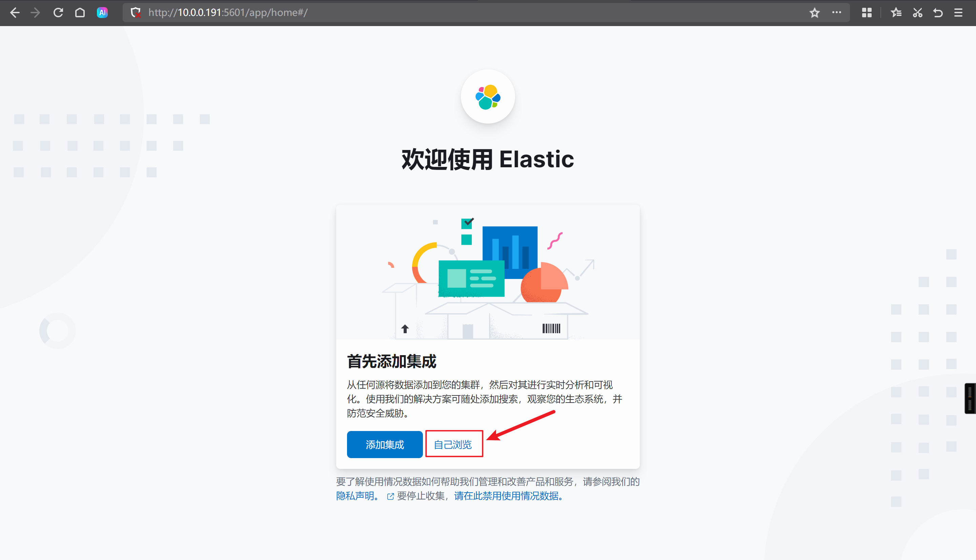The image size is (976, 560).
Task: Click the 添加集成 button
Action: point(385,445)
